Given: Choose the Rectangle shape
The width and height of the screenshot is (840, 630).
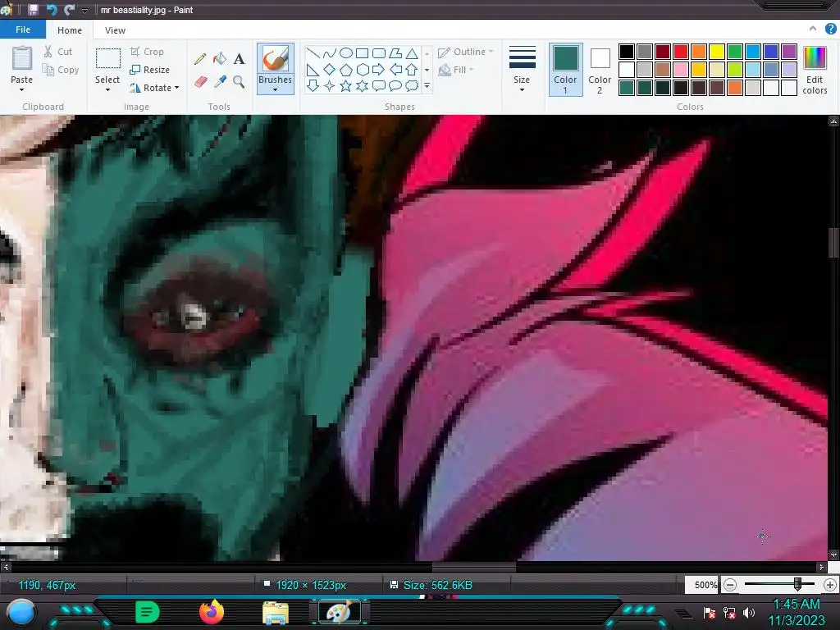Looking at the screenshot, I should [362, 53].
